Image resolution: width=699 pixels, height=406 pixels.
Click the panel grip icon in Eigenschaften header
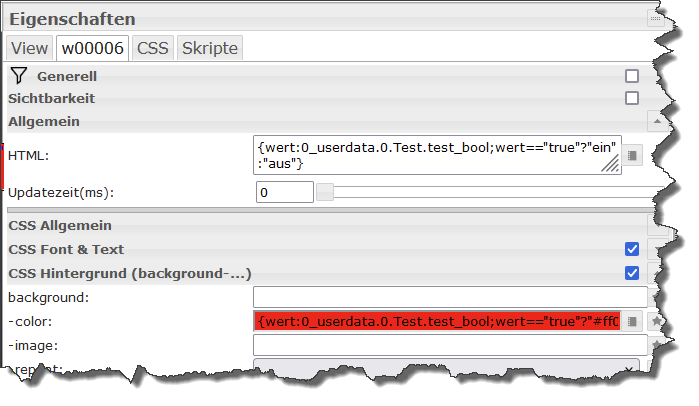656,18
